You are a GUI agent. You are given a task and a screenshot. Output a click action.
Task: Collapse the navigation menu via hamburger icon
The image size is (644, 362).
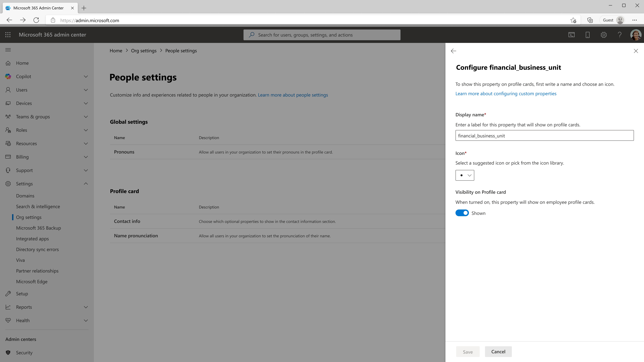tap(8, 50)
